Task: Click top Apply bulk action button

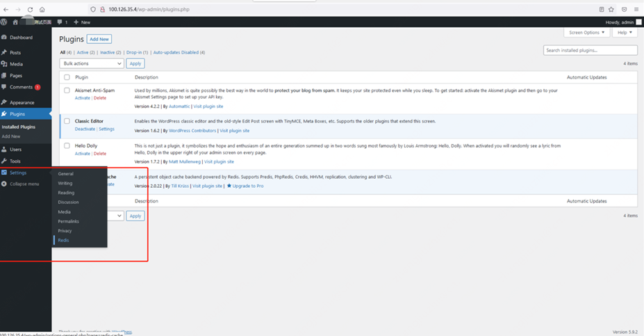Action: point(135,64)
